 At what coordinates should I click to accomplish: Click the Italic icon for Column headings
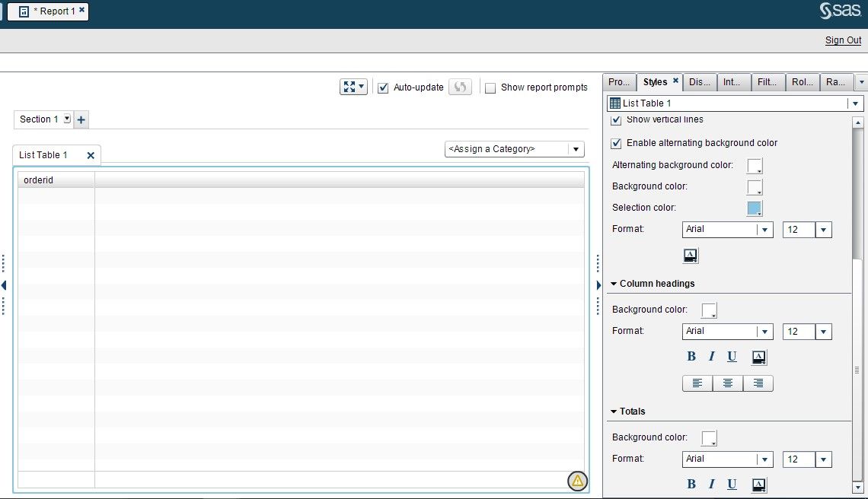point(711,356)
